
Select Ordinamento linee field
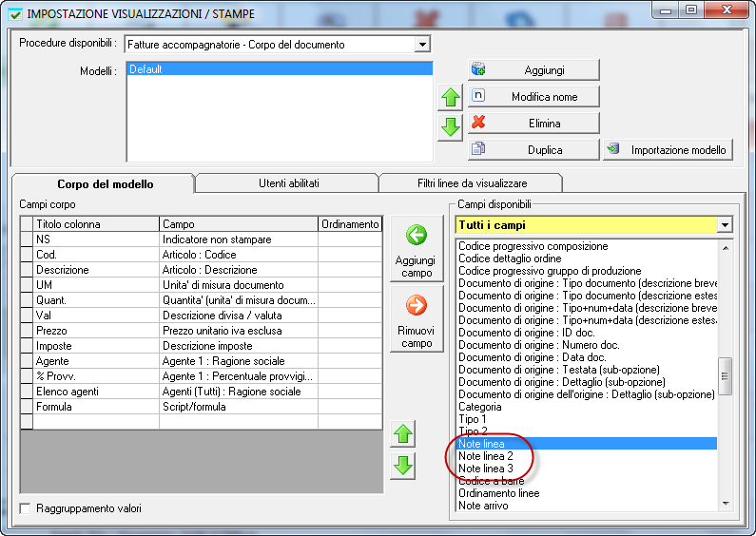(587, 493)
